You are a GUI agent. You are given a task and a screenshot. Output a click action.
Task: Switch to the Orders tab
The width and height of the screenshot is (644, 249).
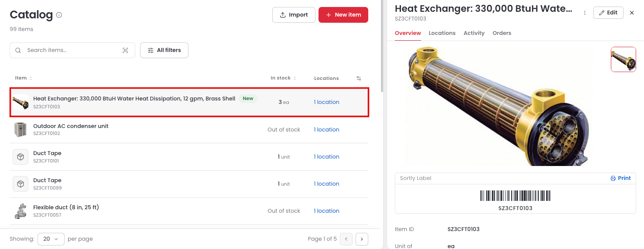click(x=502, y=33)
